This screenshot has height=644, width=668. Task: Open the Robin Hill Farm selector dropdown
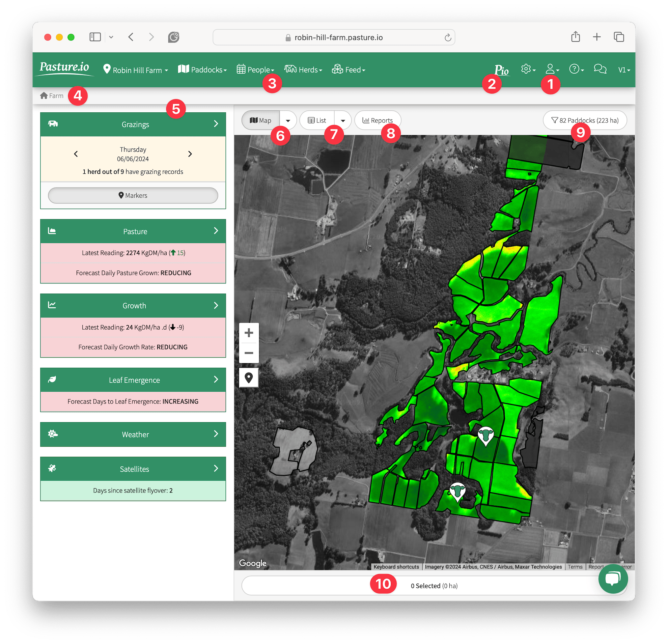pos(136,70)
